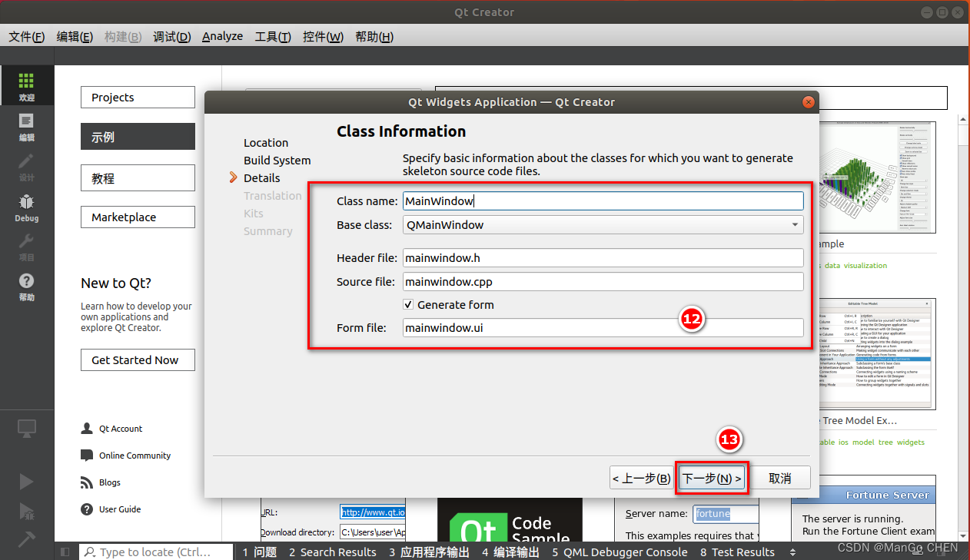Screen dimensions: 970x560
Task: Click the Editable Tree Model example thumbnail
Action: pos(878,354)
